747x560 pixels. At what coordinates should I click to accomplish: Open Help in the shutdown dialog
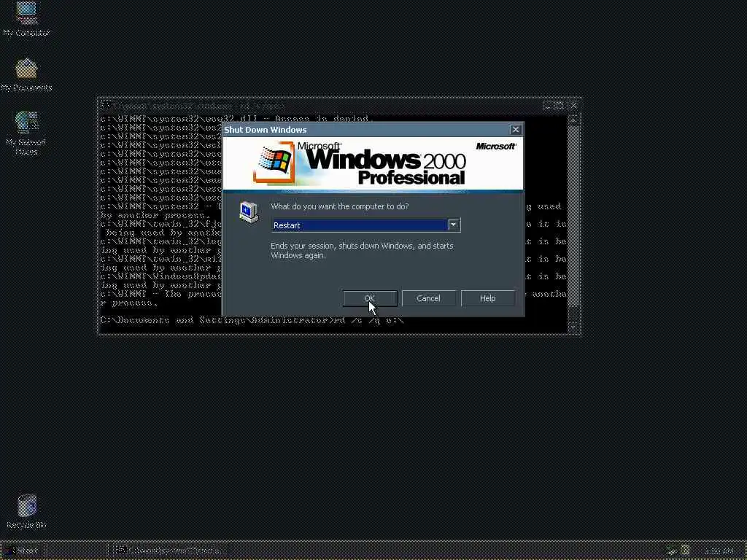(x=487, y=298)
